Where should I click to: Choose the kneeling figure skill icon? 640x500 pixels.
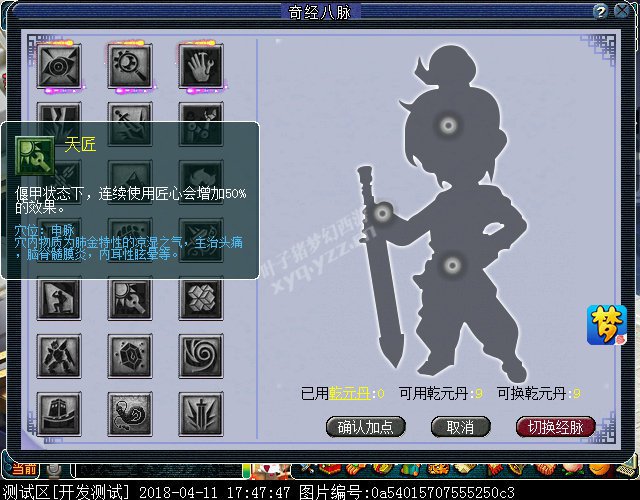[x=59, y=298]
